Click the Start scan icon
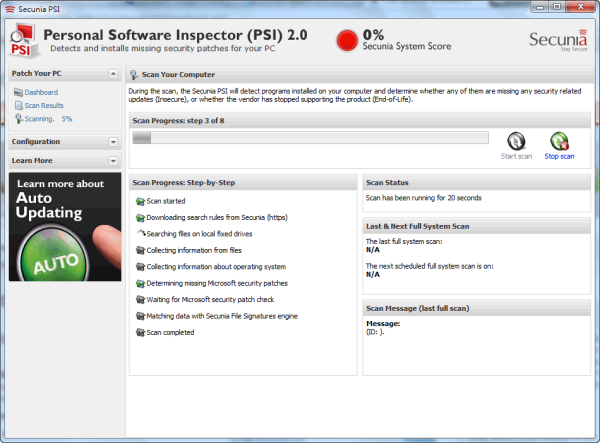This screenshot has height=443, width=600. [516, 141]
